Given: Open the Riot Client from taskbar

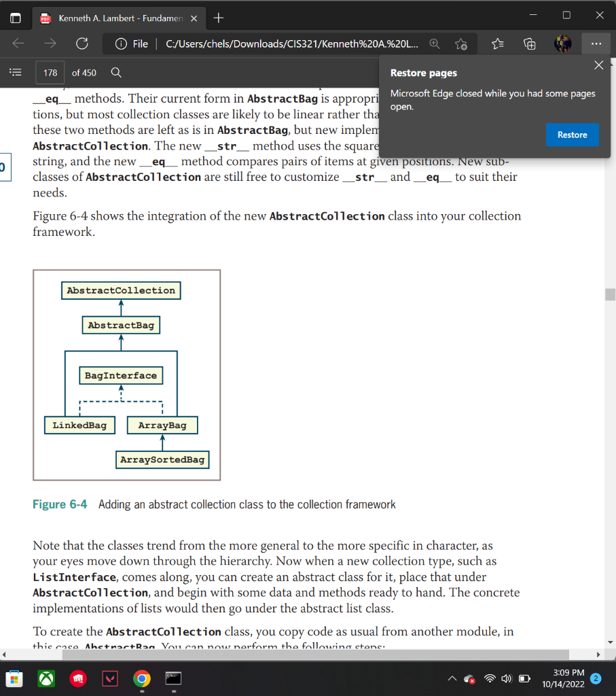Looking at the screenshot, I should click(x=78, y=679).
